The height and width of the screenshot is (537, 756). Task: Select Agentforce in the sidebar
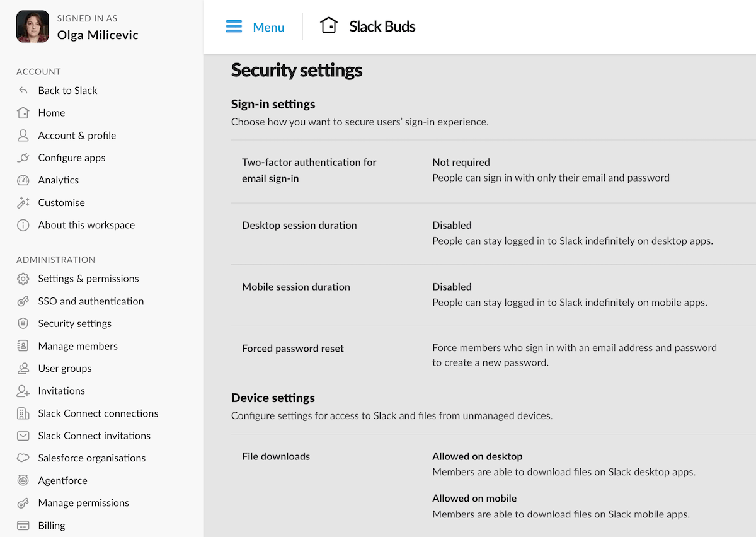tap(62, 480)
